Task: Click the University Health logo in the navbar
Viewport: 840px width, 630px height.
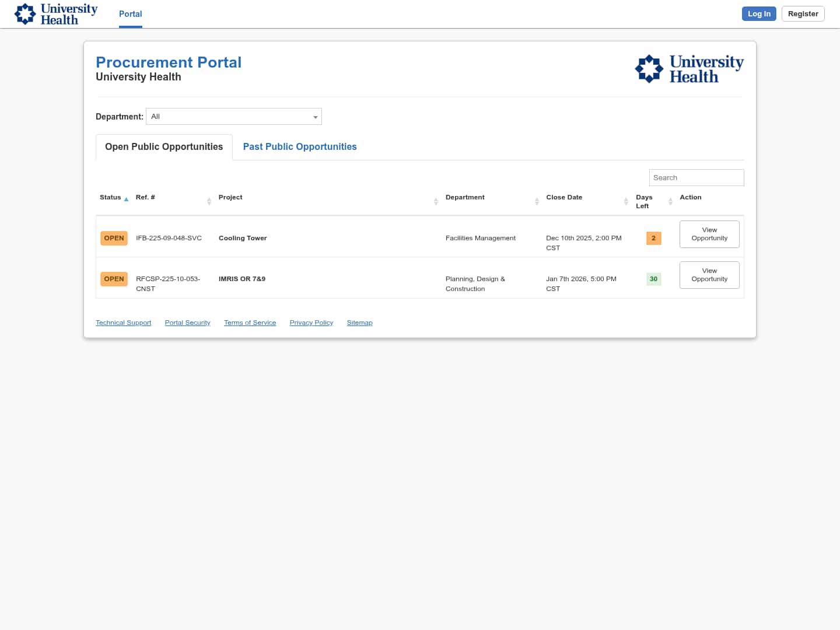Action: [55, 13]
